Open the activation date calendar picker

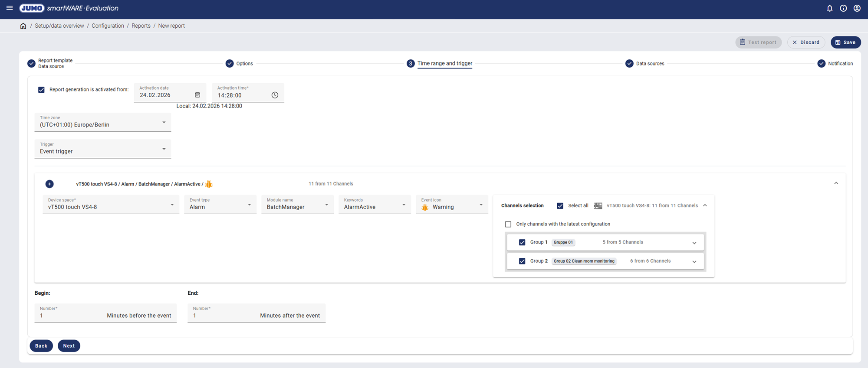197,95
